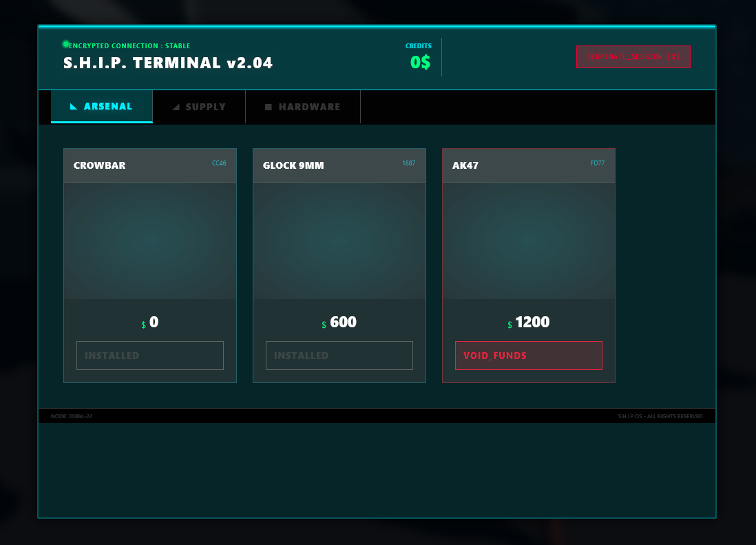The width and height of the screenshot is (756, 545).
Task: Click the dollar sign next to 1200
Action: (510, 325)
